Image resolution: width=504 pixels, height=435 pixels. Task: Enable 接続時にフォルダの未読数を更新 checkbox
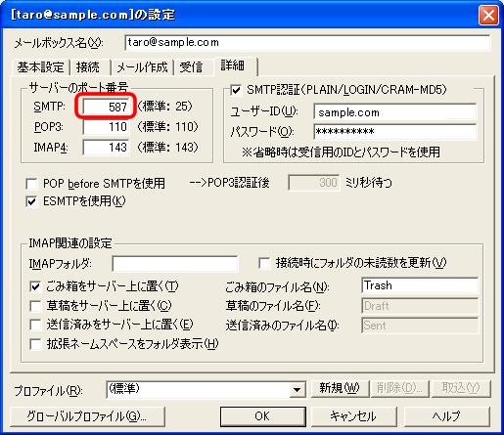click(264, 263)
